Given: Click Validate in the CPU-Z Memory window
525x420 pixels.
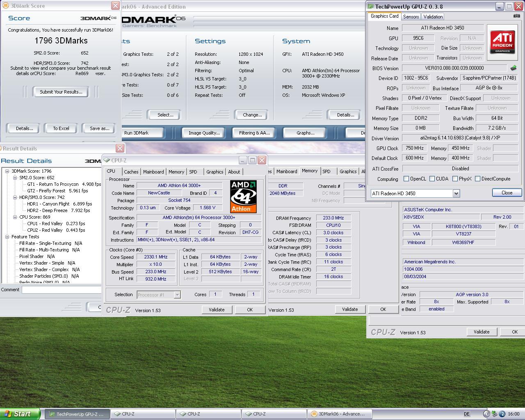Looking at the screenshot, I should pos(350,309).
